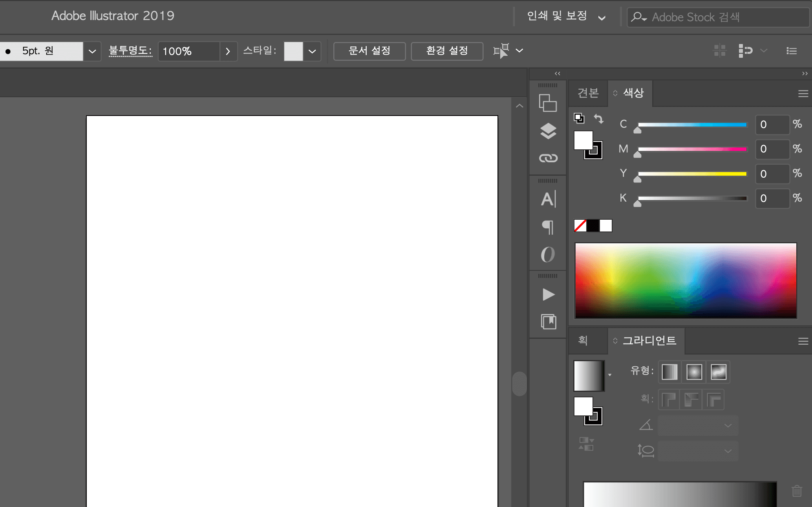812x507 pixels.
Task: Click the 문서 설정 button
Action: point(369,51)
